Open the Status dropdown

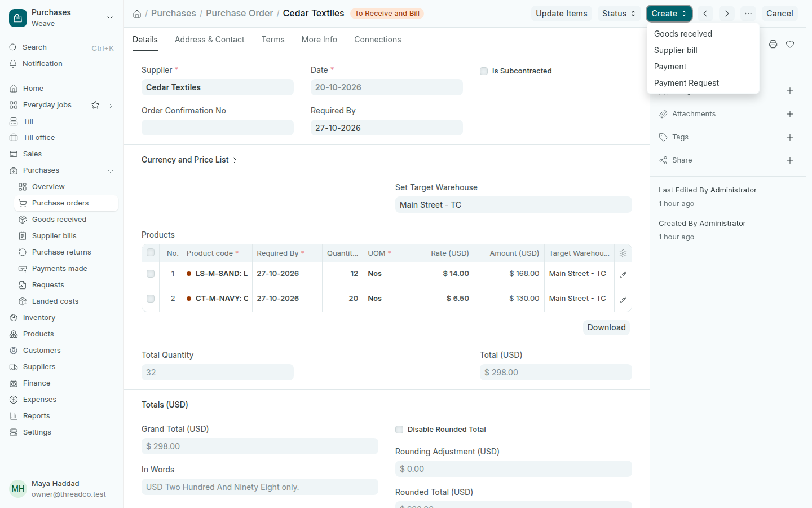[x=619, y=14]
